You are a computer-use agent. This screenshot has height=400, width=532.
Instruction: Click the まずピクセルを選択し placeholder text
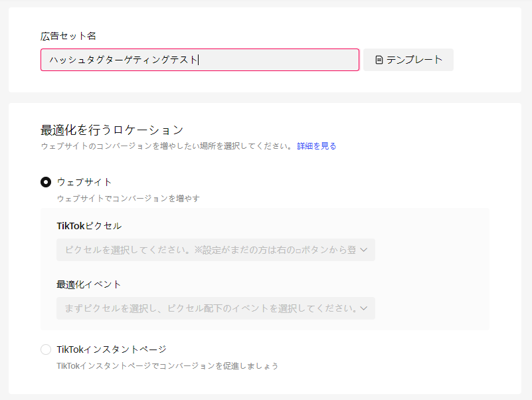point(209,308)
